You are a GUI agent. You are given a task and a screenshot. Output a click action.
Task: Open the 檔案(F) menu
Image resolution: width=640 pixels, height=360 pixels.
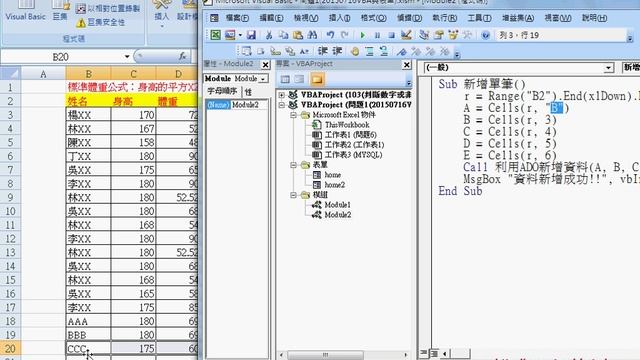pos(237,18)
